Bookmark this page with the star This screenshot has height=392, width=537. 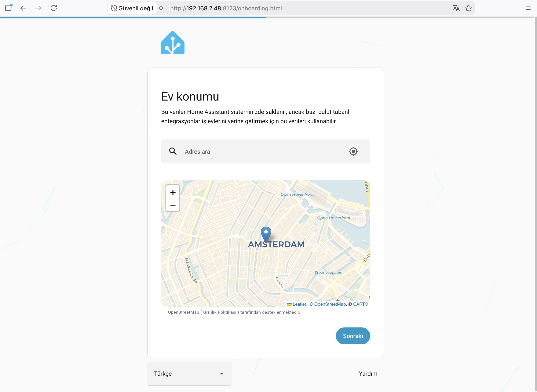[x=468, y=8]
